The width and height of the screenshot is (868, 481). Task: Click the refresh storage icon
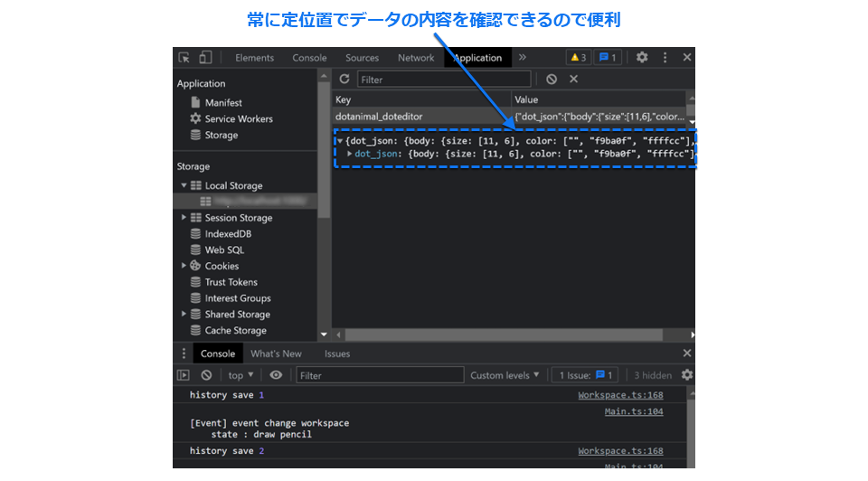pyautogui.click(x=344, y=80)
